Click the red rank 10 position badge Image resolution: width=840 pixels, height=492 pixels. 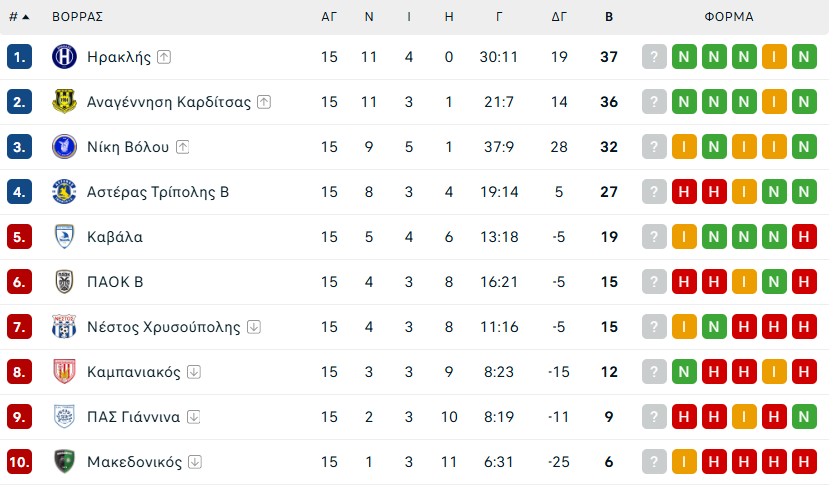pyautogui.click(x=19, y=462)
